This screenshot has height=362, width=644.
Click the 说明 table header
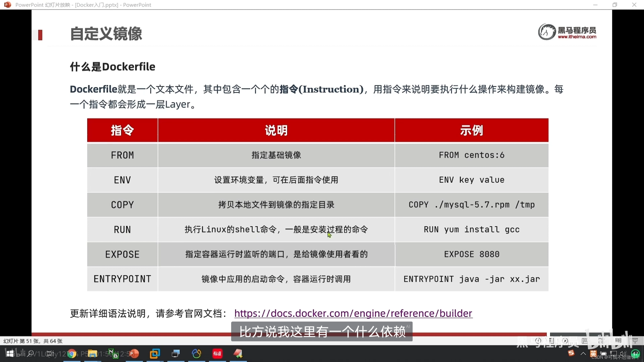pos(276,130)
